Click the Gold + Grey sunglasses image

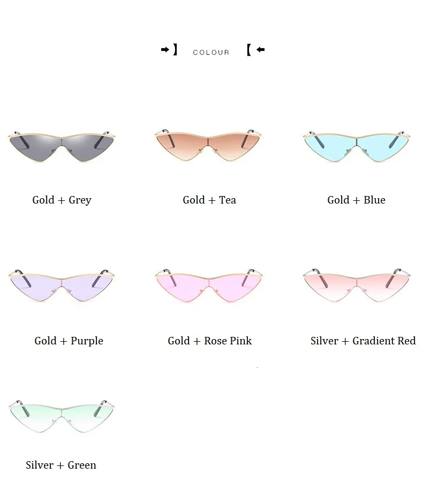[62, 146]
